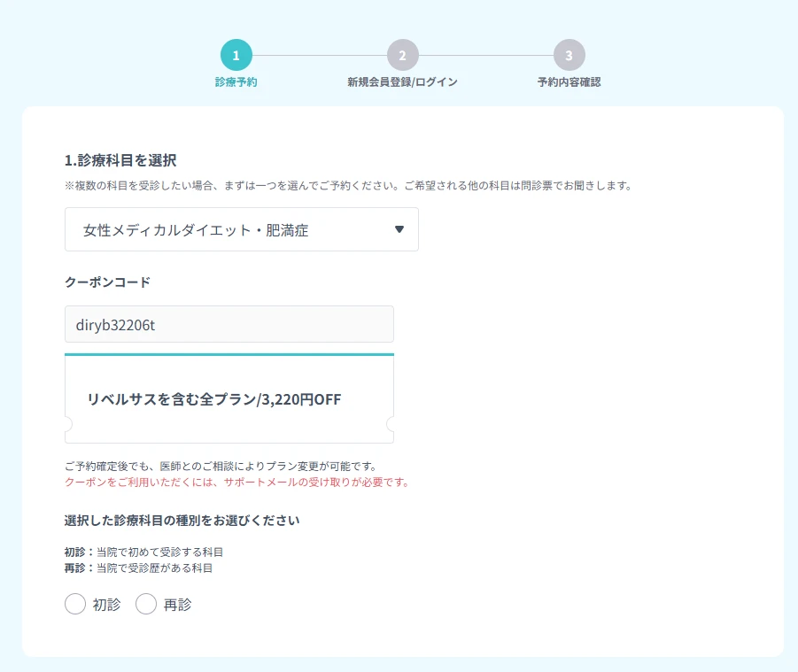Image resolution: width=798 pixels, height=672 pixels.
Task: Click the 予約内容確認 step label text
Action: click(568, 81)
